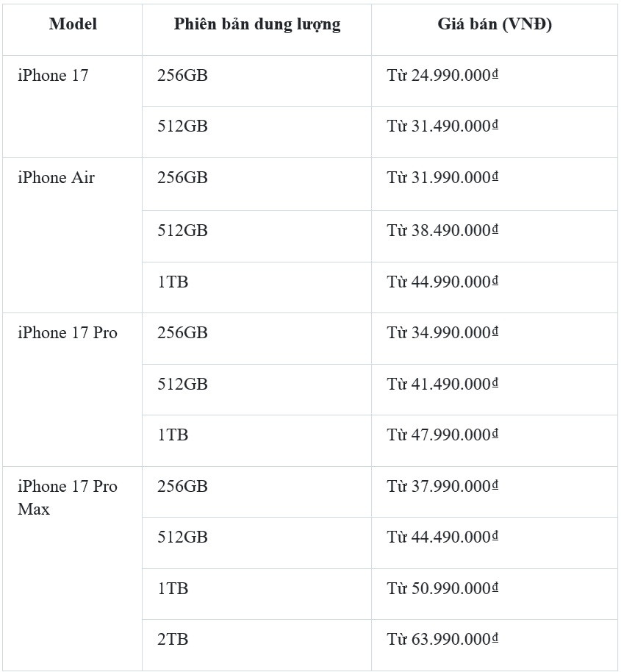
Task: Select the iPhone 17 model cell
Action: pos(53,75)
